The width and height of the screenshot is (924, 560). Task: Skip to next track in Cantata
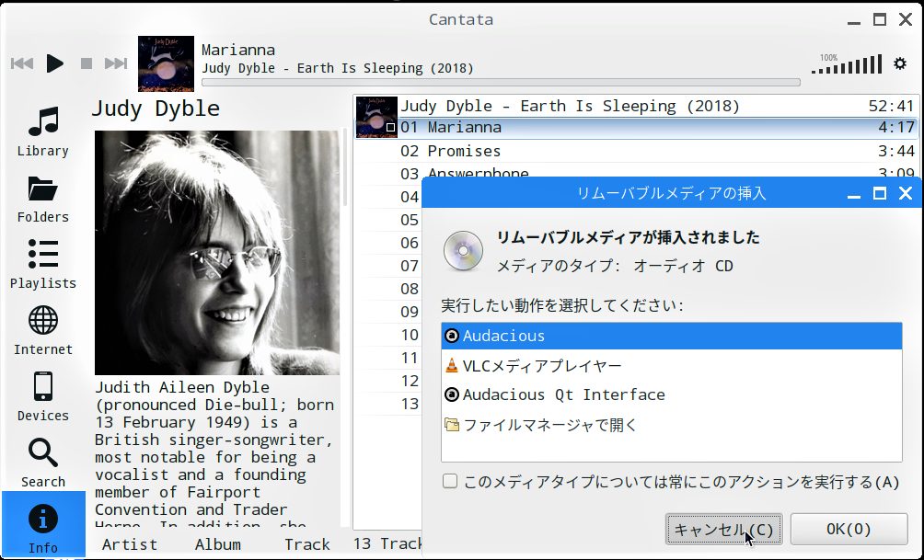coord(116,63)
